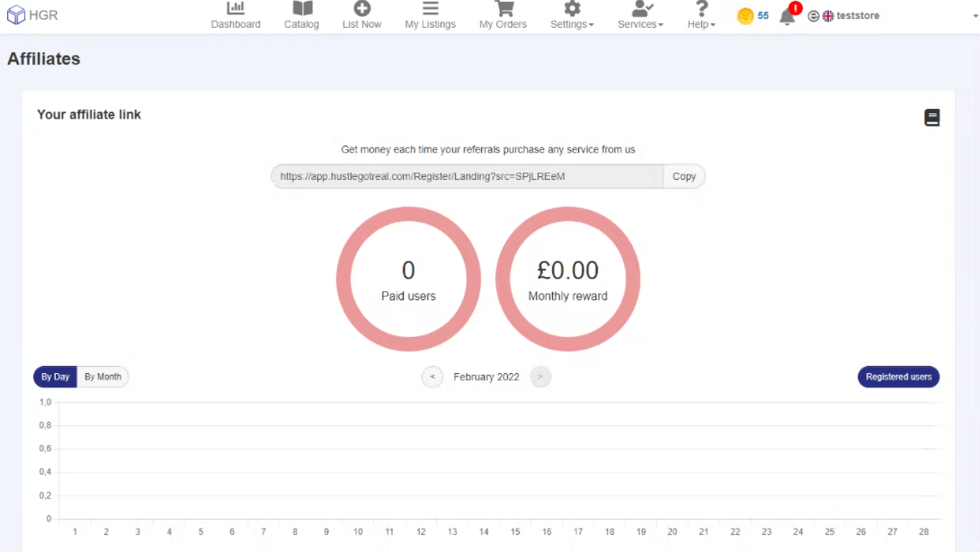This screenshot has width=980, height=552.
Task: Click the gold coin tokens icon
Action: (745, 16)
